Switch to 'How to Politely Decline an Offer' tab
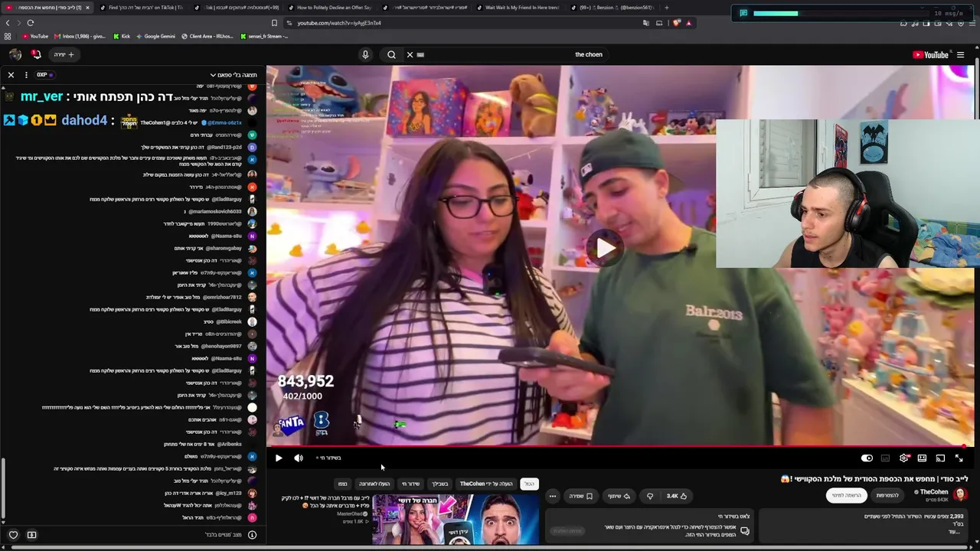 [332, 8]
